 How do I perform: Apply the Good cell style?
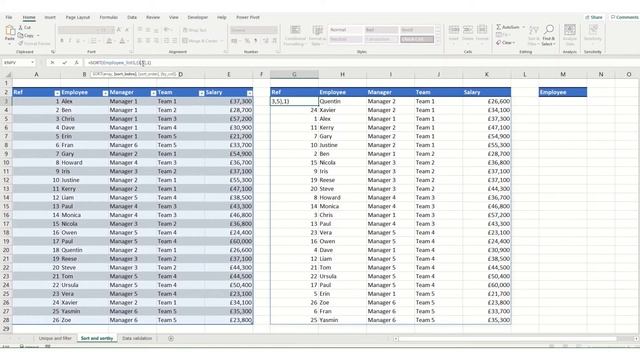[416, 30]
